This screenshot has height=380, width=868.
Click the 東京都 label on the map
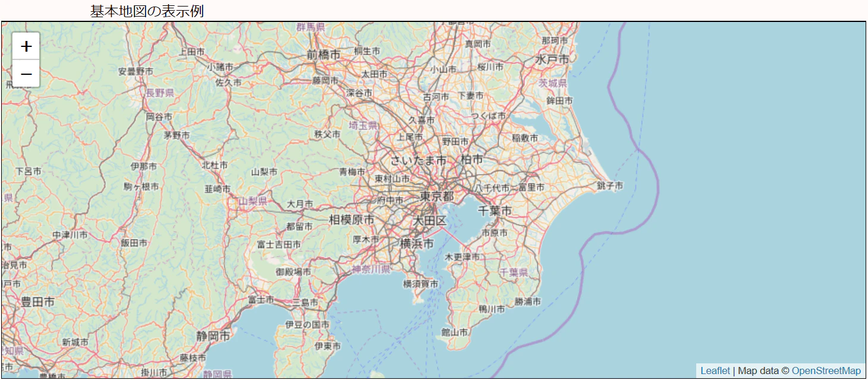(x=437, y=196)
